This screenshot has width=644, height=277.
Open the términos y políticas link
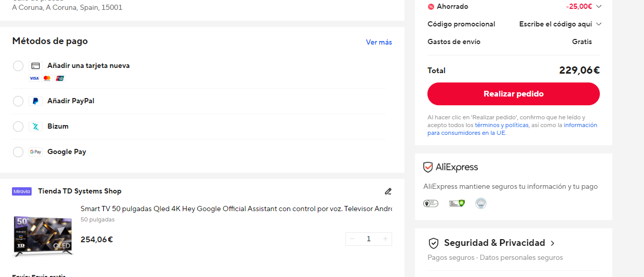pos(501,125)
